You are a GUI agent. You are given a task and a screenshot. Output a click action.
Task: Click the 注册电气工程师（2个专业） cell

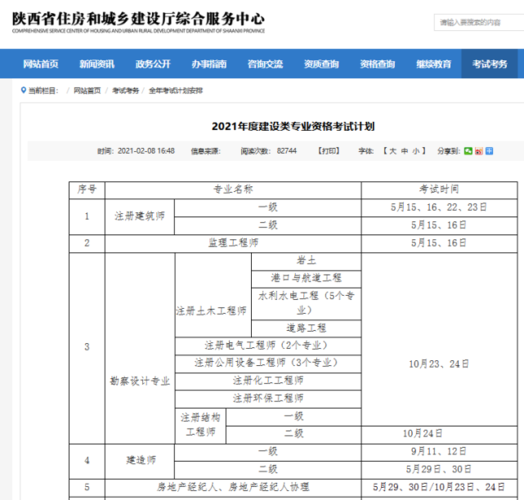click(268, 346)
